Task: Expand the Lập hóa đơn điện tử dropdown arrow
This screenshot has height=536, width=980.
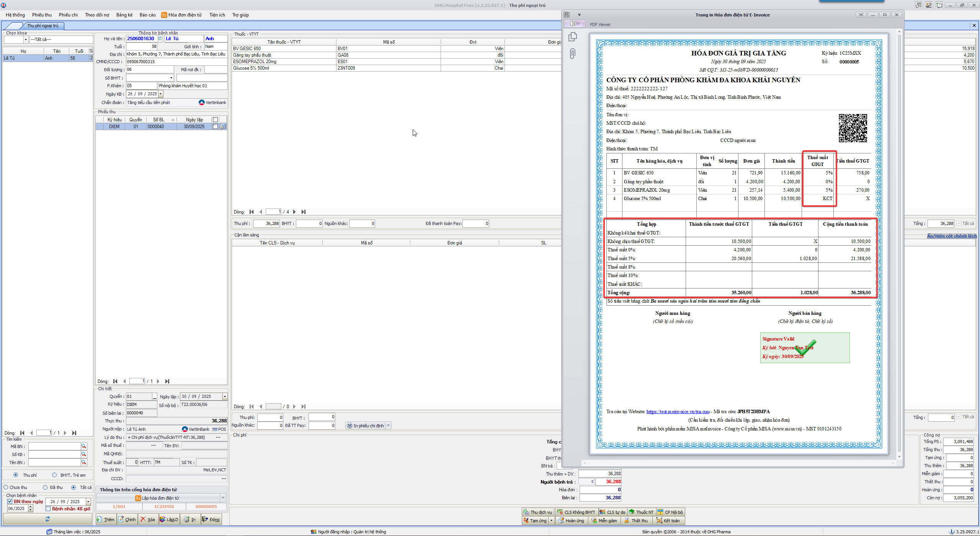Action: [x=223, y=498]
